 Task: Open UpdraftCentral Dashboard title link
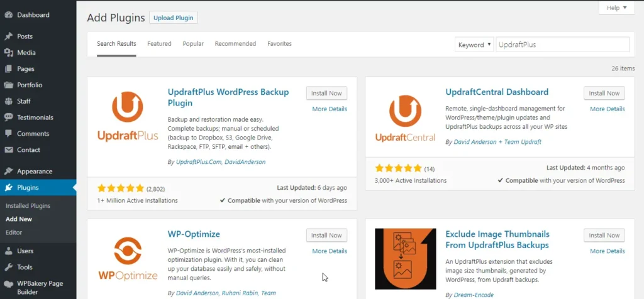click(x=497, y=92)
